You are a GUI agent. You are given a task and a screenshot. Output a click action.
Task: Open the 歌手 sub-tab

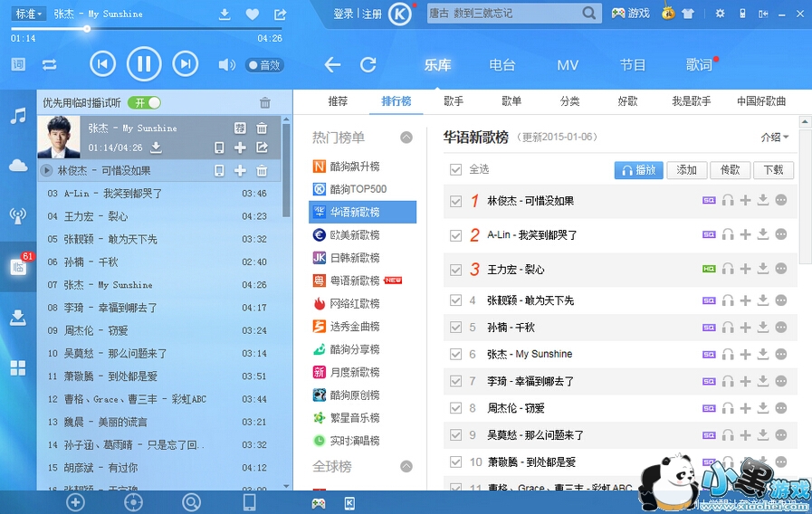click(454, 101)
